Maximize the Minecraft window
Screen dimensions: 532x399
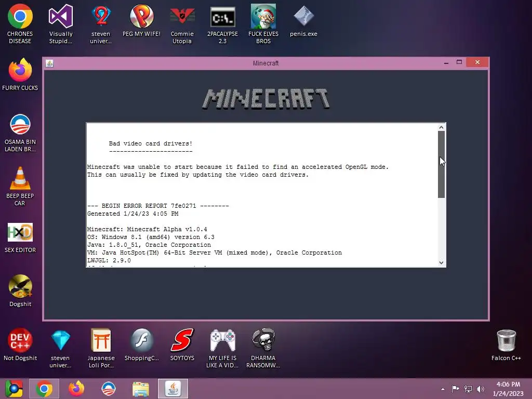click(459, 62)
